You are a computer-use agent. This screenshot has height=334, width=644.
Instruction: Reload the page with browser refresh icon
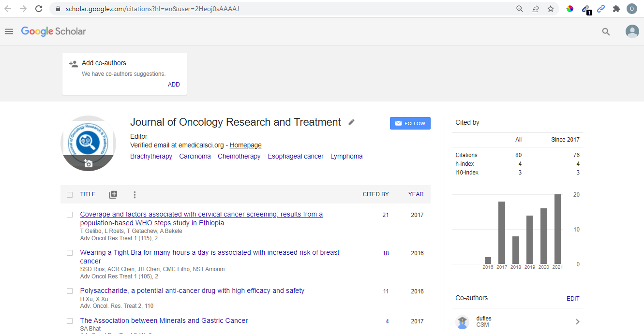[x=39, y=9]
